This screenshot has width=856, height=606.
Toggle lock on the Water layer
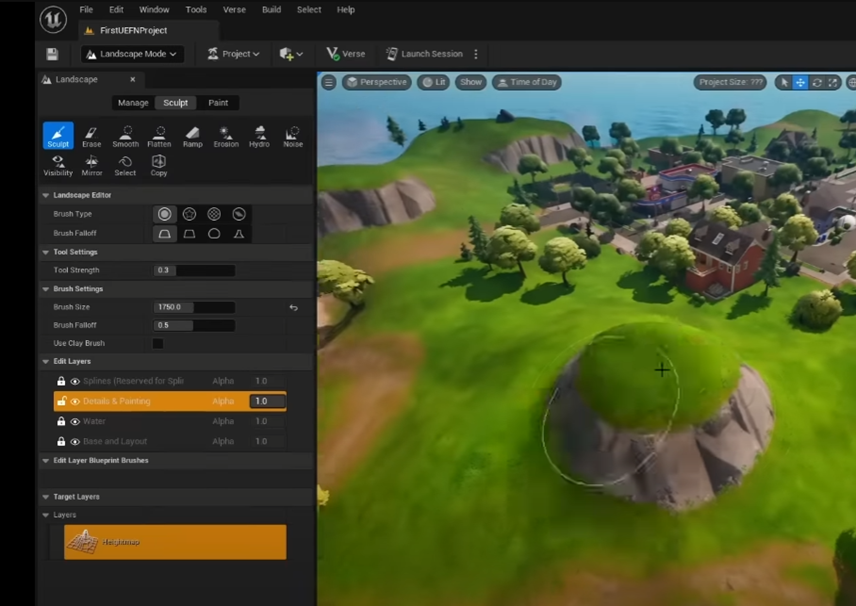pyautogui.click(x=61, y=421)
